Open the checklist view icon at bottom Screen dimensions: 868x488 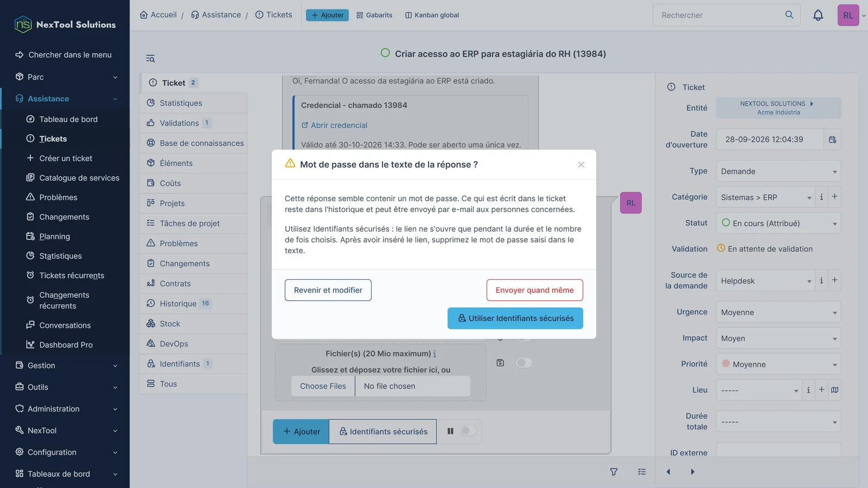coord(642,472)
